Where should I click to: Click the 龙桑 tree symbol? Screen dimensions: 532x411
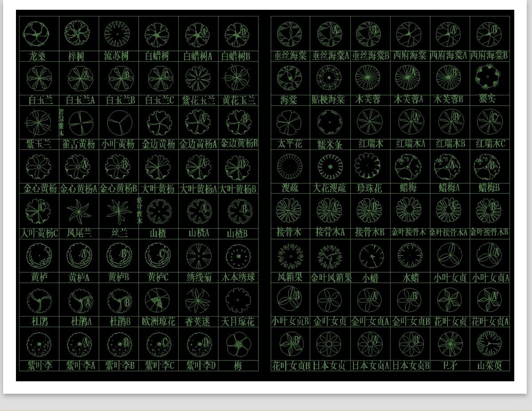click(37, 34)
